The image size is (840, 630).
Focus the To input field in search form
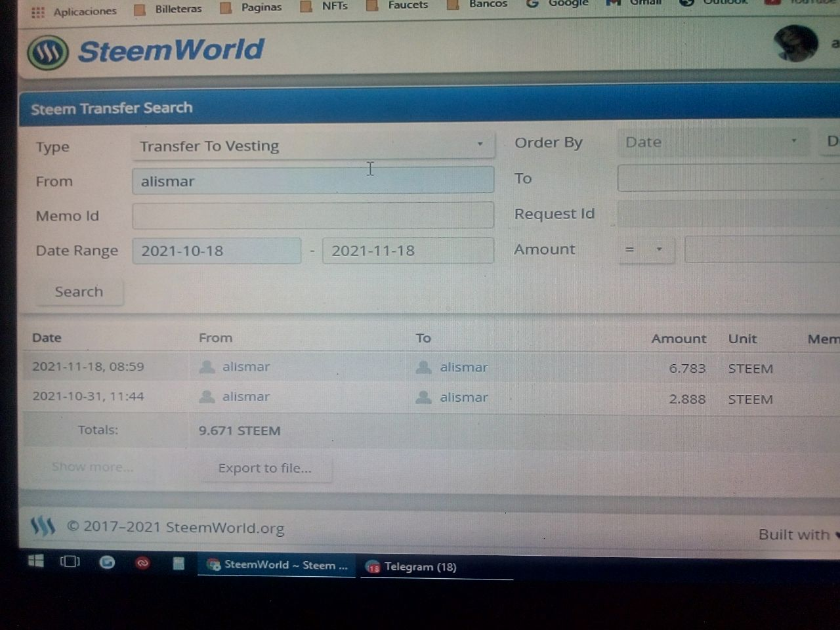728,178
